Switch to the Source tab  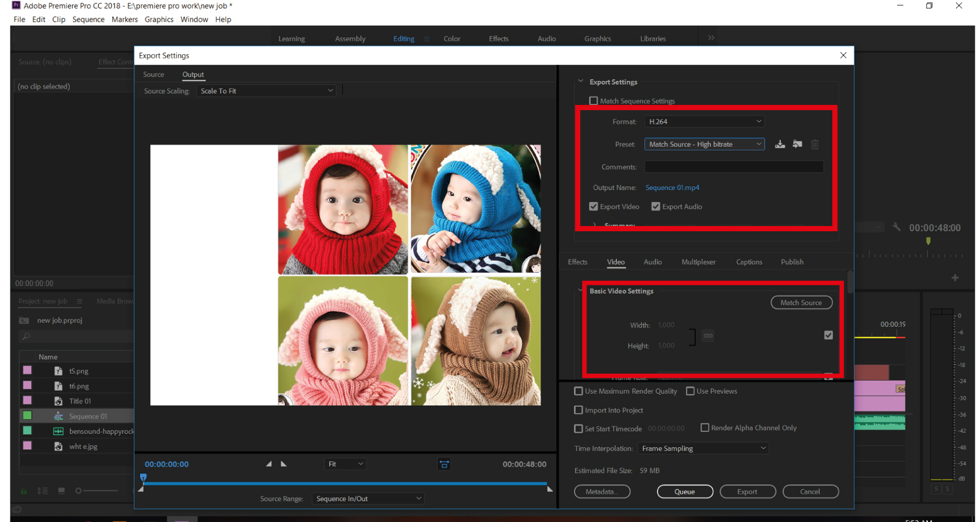tap(153, 74)
